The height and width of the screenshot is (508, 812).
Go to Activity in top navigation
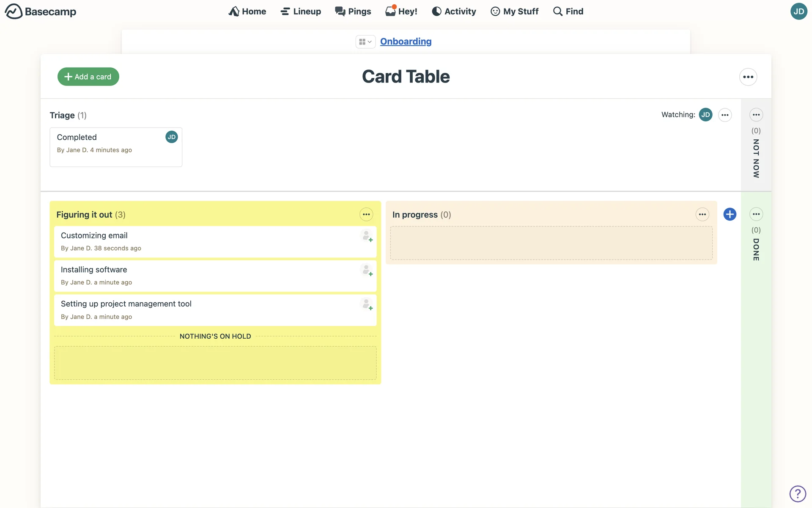454,11
